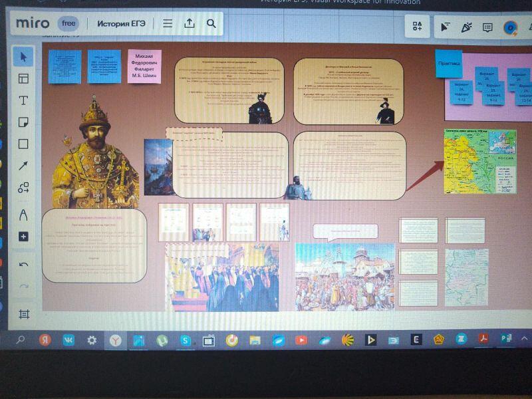
Task: Select the Shape rectangle tool
Action: point(24,144)
